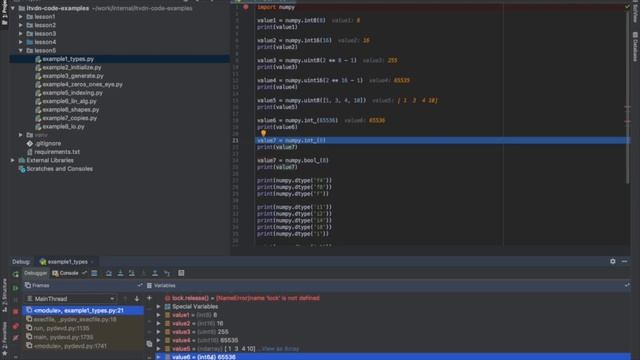Viewport: 640px width, 360px height.
Task: Click the restore layout icon in Frames header
Action: (x=140, y=285)
